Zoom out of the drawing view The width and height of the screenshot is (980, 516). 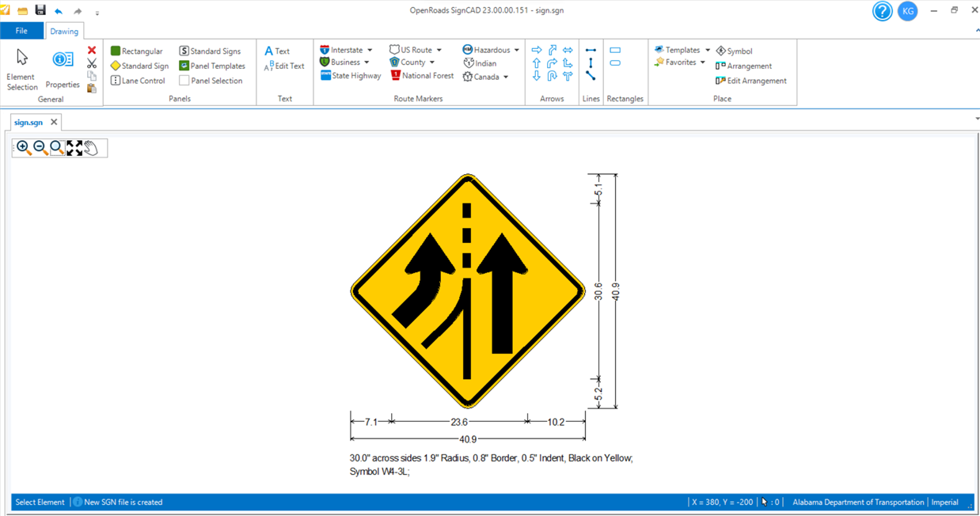coord(40,148)
